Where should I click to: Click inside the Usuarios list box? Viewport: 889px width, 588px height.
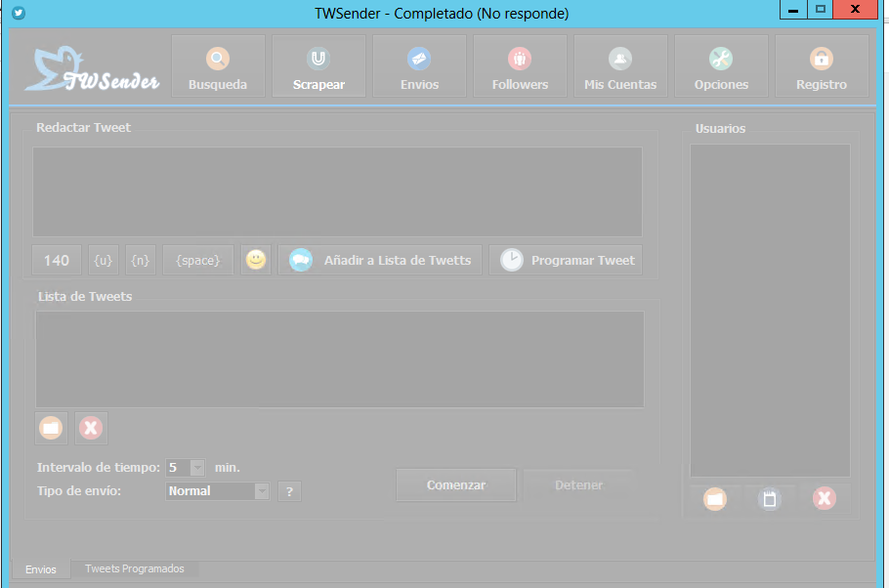(x=770, y=311)
